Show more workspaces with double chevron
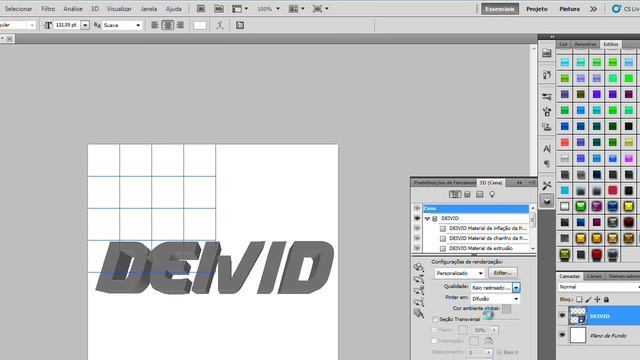The height and width of the screenshot is (360, 640). pyautogui.click(x=593, y=9)
